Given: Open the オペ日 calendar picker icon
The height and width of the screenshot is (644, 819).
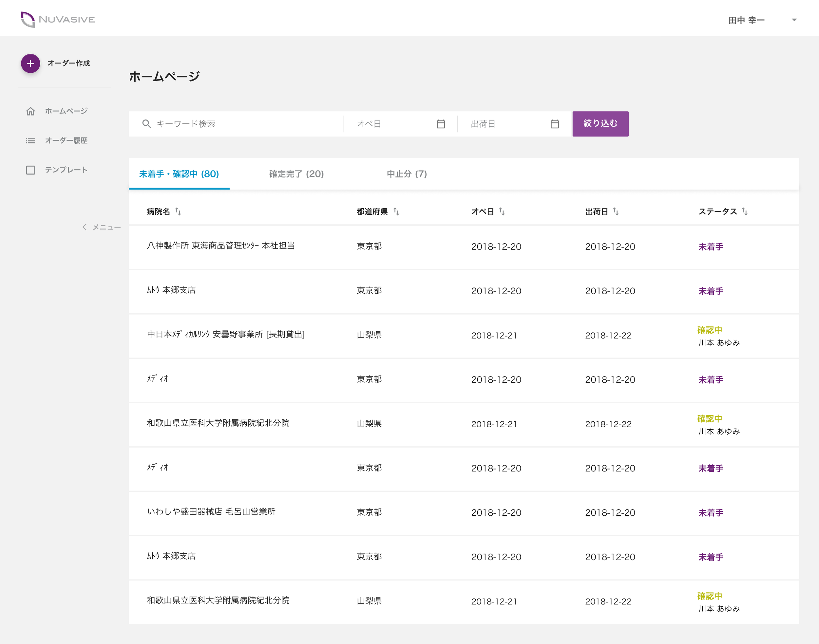Looking at the screenshot, I should tap(441, 124).
